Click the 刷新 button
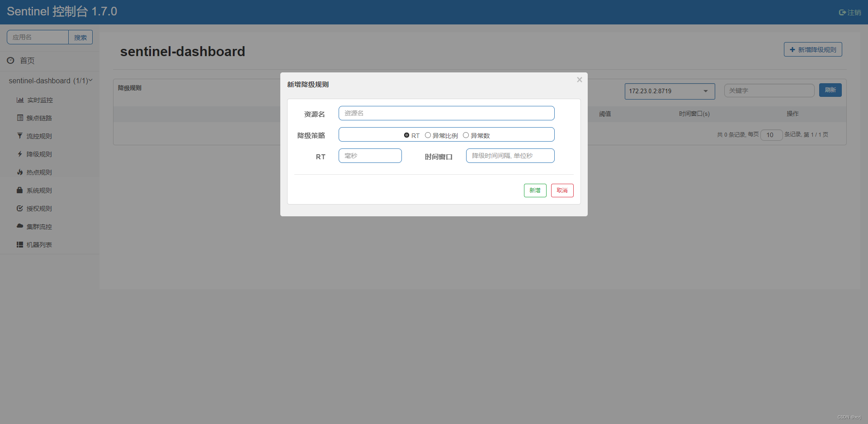Viewport: 868px width, 424px height. click(830, 90)
